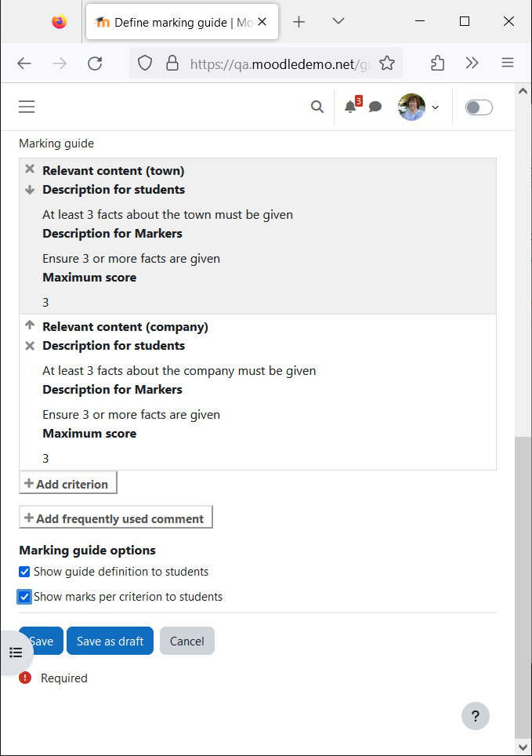Click the search magnifier icon

[317, 107]
